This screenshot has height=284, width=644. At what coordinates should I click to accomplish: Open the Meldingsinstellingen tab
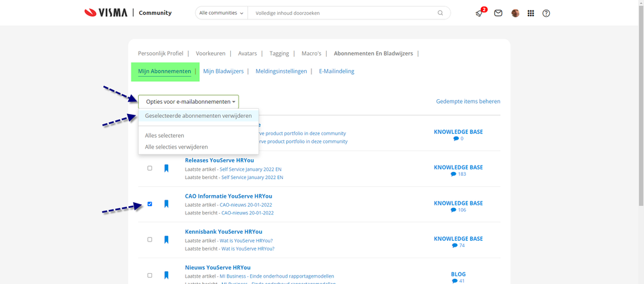pyautogui.click(x=281, y=71)
